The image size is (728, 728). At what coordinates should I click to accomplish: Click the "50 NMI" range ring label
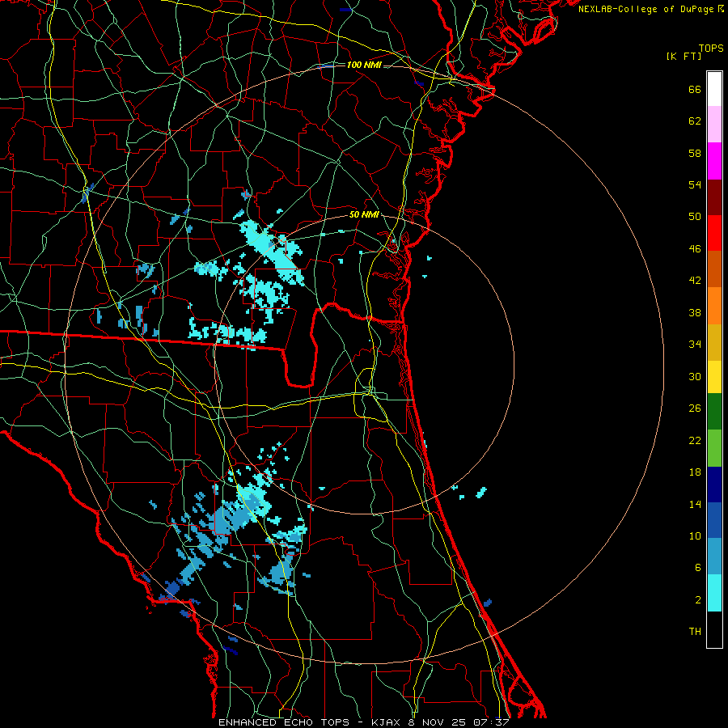click(x=364, y=214)
